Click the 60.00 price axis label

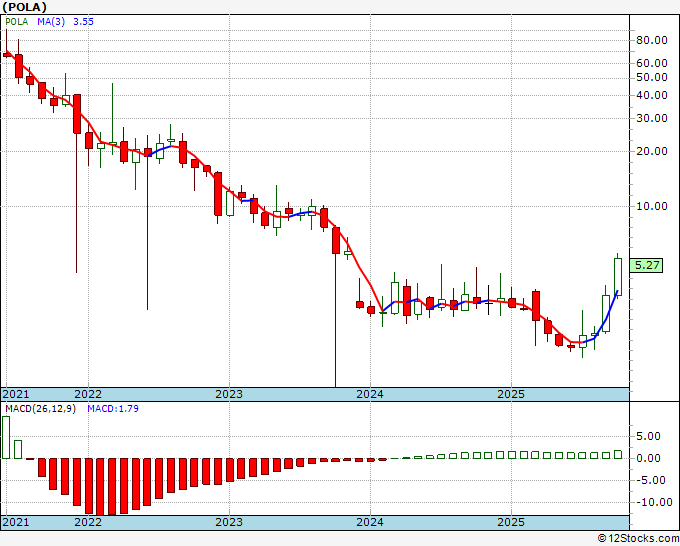coord(652,63)
